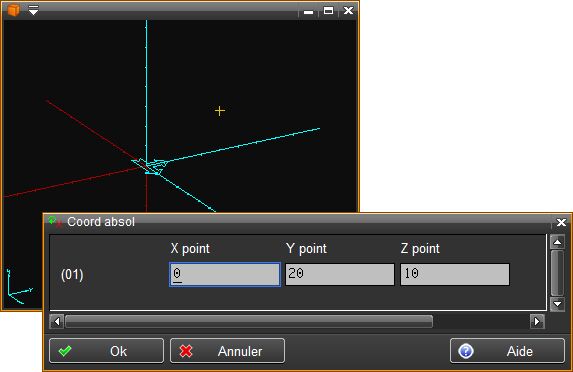The width and height of the screenshot is (573, 372).
Task: Select the Z point field containing 10
Action: (x=455, y=274)
